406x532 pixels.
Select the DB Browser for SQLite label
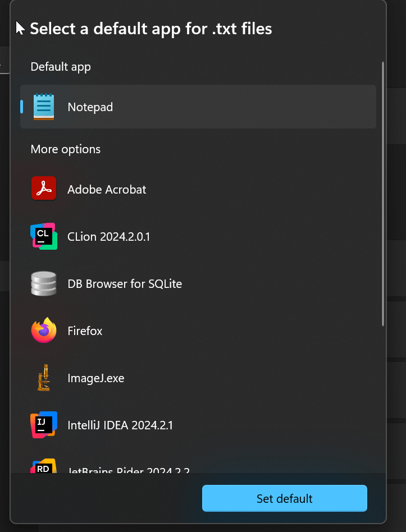125,283
